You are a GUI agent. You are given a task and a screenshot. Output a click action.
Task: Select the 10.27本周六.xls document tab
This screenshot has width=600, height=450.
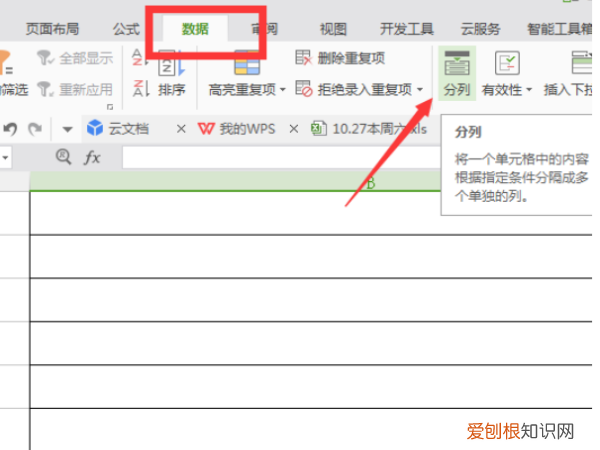tap(369, 129)
